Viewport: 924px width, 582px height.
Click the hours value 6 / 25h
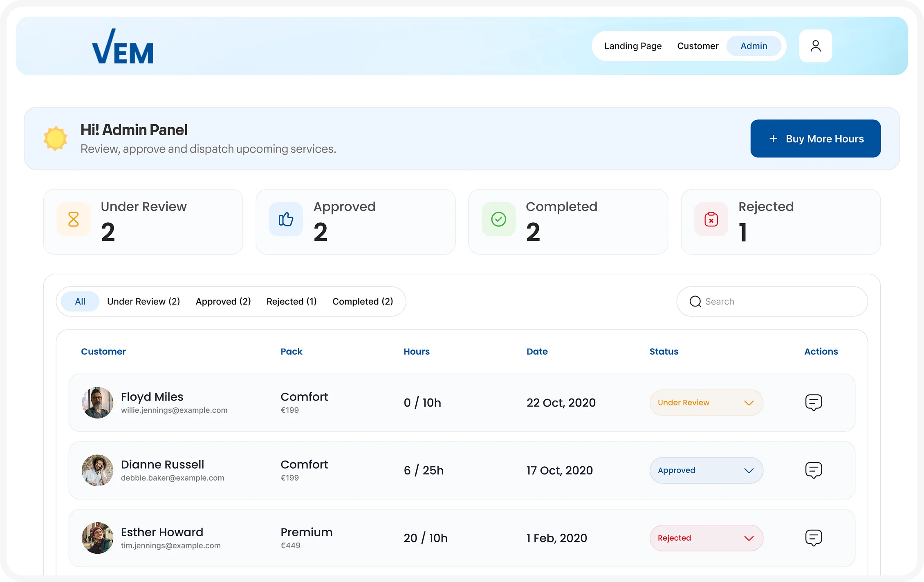pyautogui.click(x=424, y=470)
